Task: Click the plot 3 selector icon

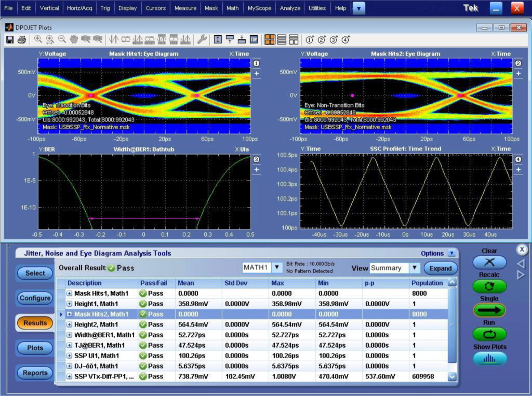Action: coord(334,39)
